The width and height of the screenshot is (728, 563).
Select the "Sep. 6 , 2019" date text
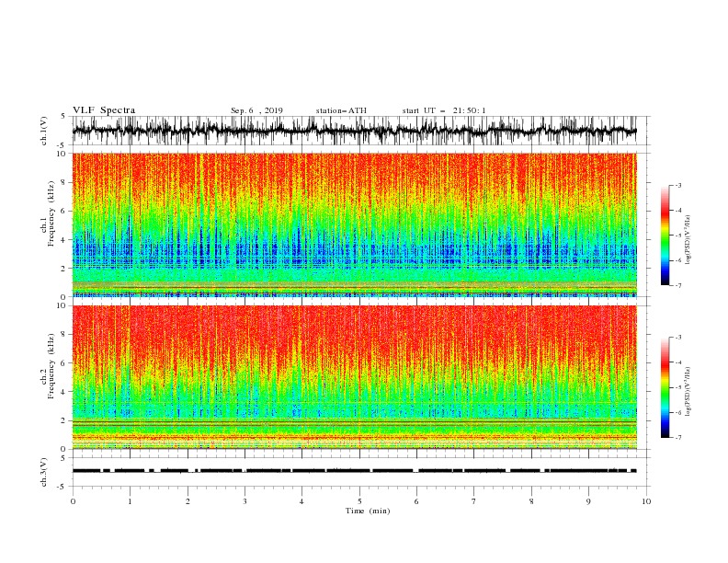click(256, 110)
